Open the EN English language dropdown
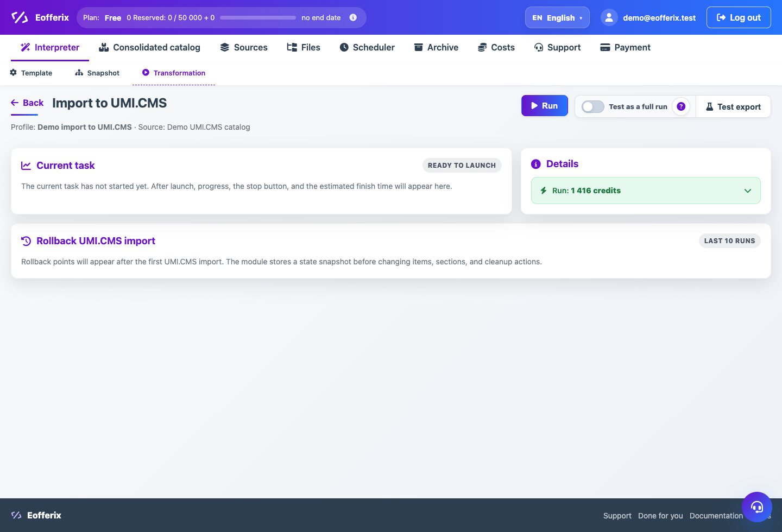782x532 pixels. (x=557, y=17)
